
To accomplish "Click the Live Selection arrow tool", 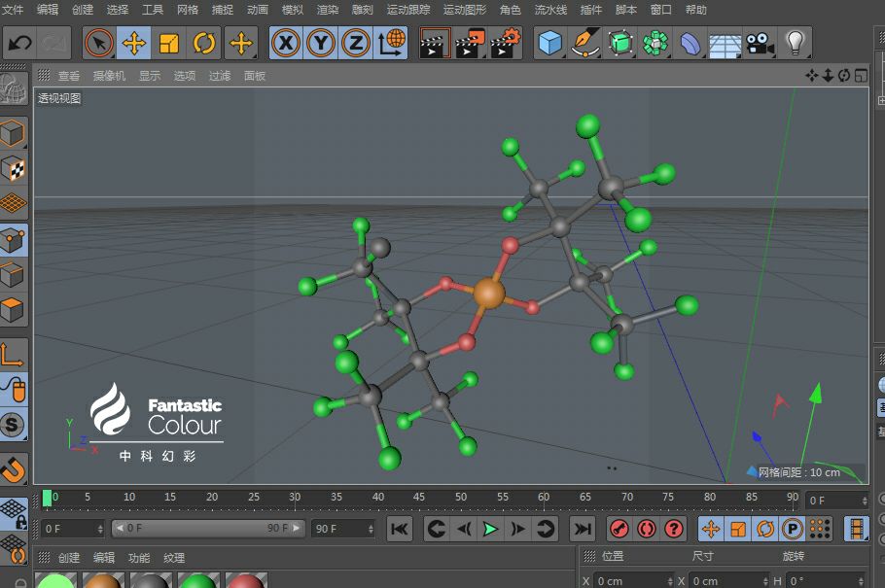I will pos(98,43).
